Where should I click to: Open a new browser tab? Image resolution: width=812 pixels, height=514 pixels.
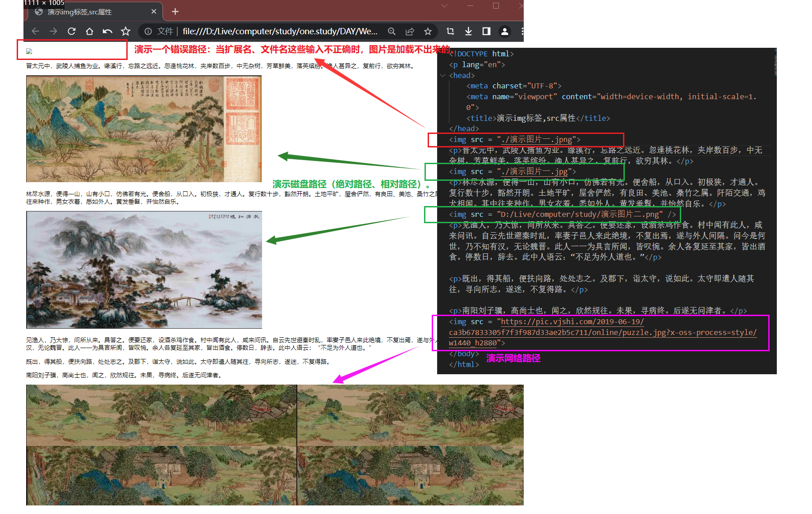tap(175, 12)
